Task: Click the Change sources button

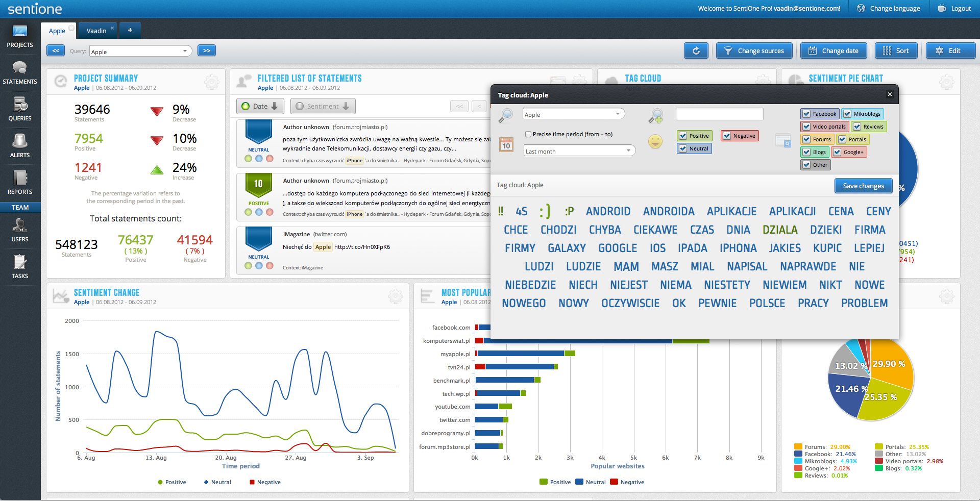Action: (754, 51)
